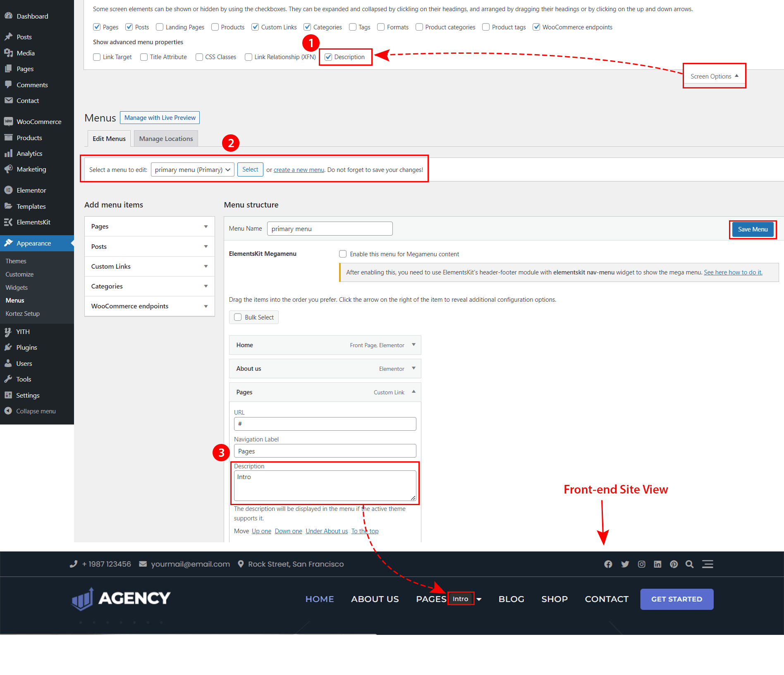Click into the Description textarea
Screen dimensions: 784x675
pos(325,486)
